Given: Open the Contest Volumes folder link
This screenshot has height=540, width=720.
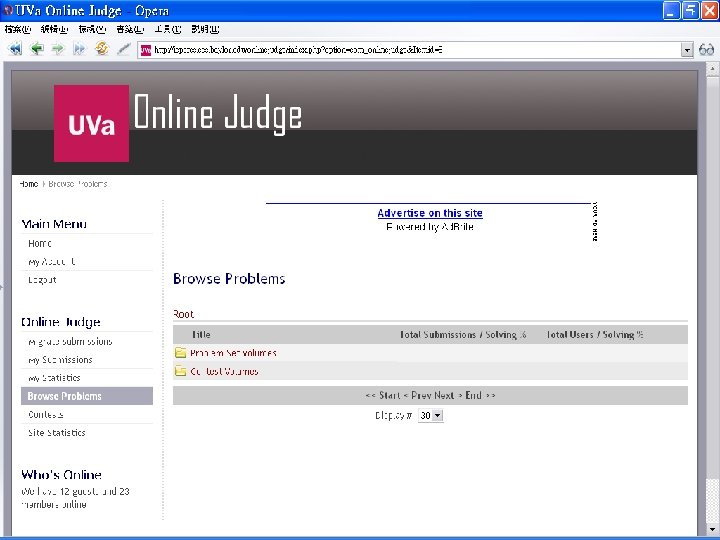Looking at the screenshot, I should 224,371.
